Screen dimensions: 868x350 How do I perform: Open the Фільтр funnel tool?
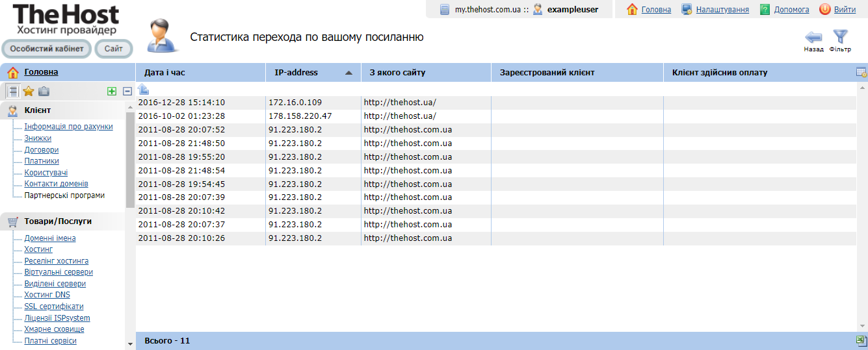point(841,36)
